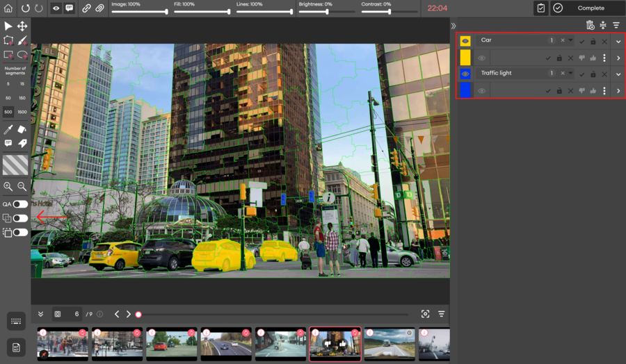Select the lasso add tool
626x364 pixels.
(x=22, y=55)
